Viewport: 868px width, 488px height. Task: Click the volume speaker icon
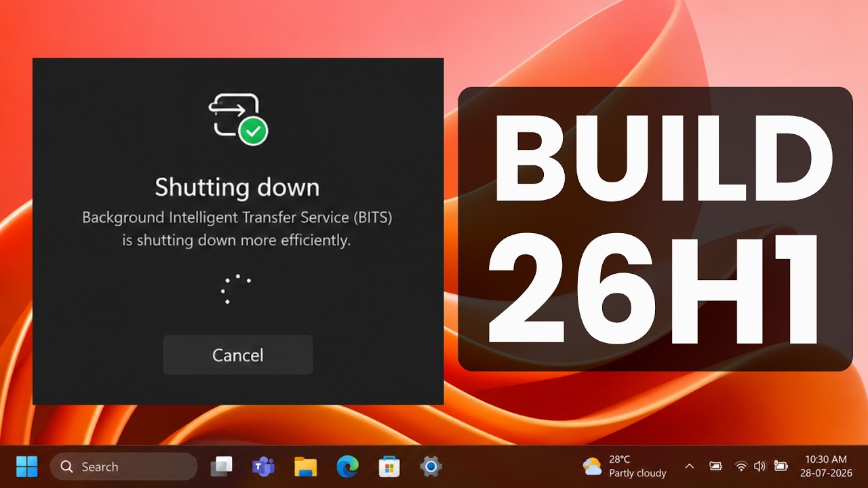759,466
